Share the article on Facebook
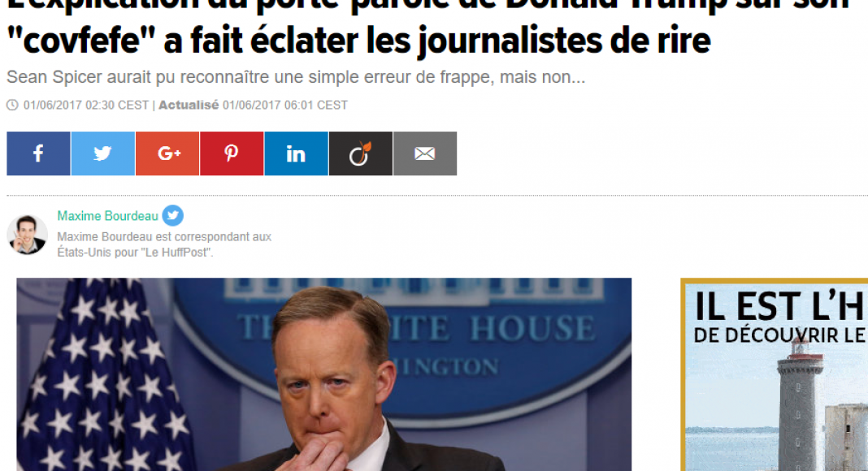The width and height of the screenshot is (868, 471). [38, 153]
